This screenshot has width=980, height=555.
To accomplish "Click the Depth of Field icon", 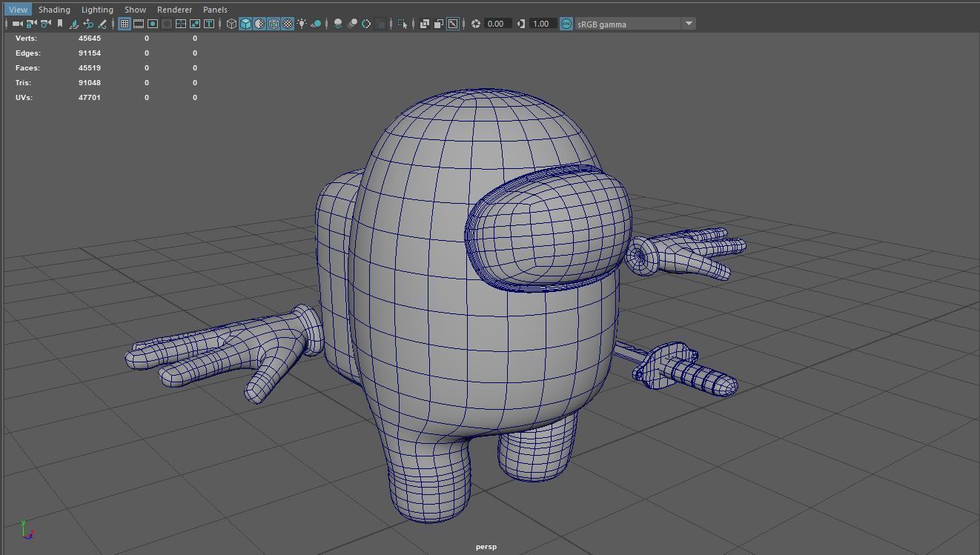I will tap(380, 24).
